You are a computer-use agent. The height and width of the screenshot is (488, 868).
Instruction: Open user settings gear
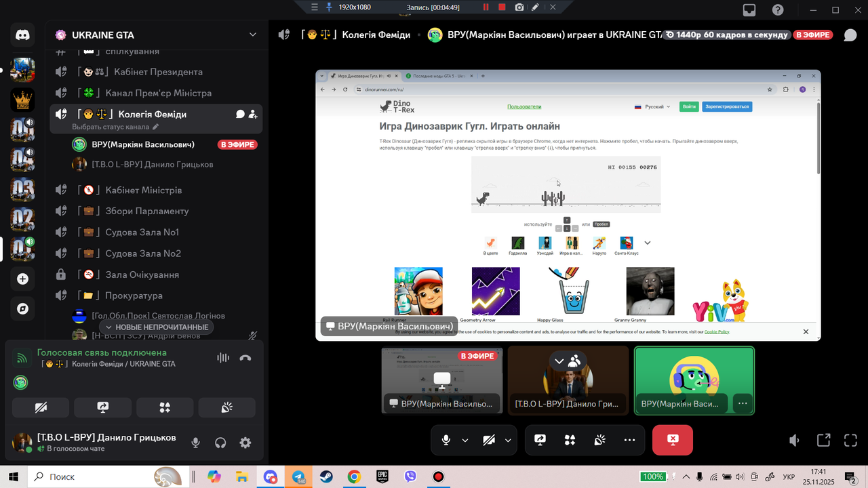pos(245,443)
